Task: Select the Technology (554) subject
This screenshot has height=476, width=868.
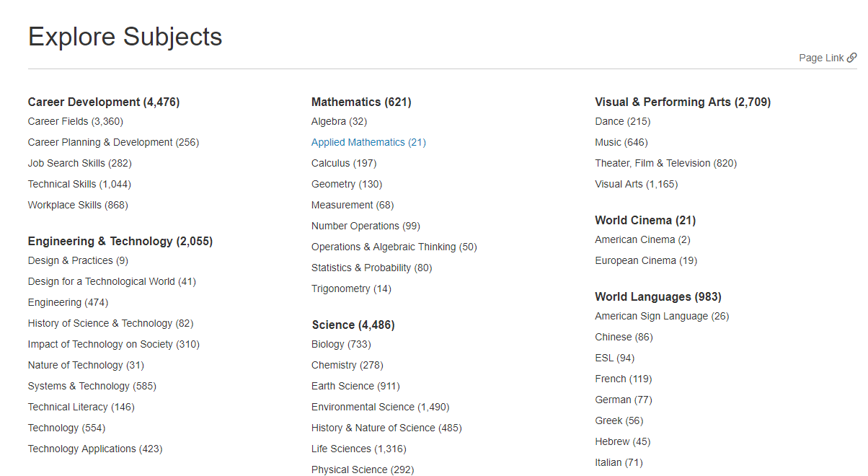Action: pyautogui.click(x=66, y=428)
